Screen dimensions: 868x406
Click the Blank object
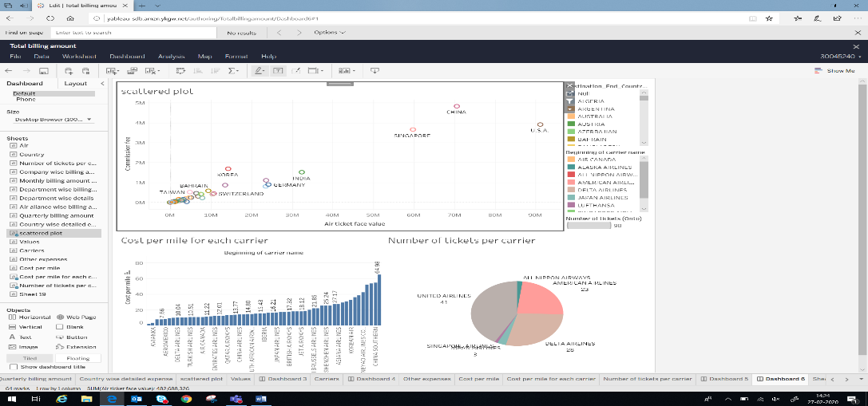coord(69,327)
